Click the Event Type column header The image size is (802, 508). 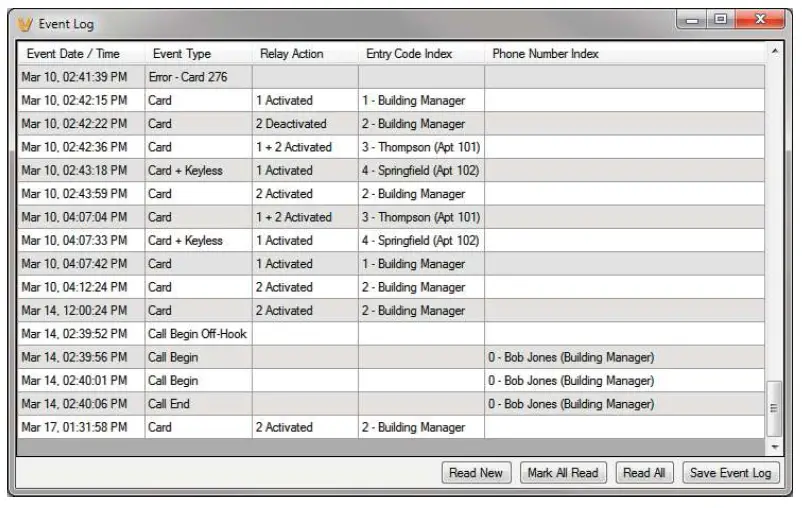click(x=182, y=53)
